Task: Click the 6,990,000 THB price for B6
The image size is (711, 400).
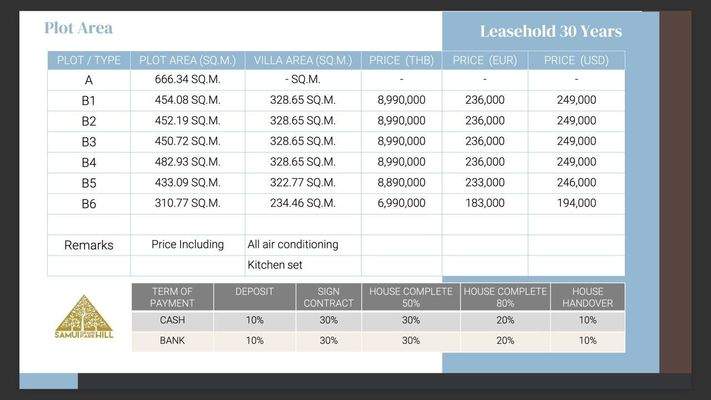Action: pyautogui.click(x=401, y=203)
